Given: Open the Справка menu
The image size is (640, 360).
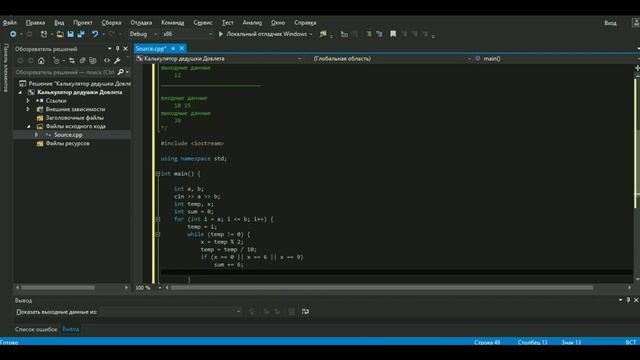Looking at the screenshot, I should coord(305,23).
